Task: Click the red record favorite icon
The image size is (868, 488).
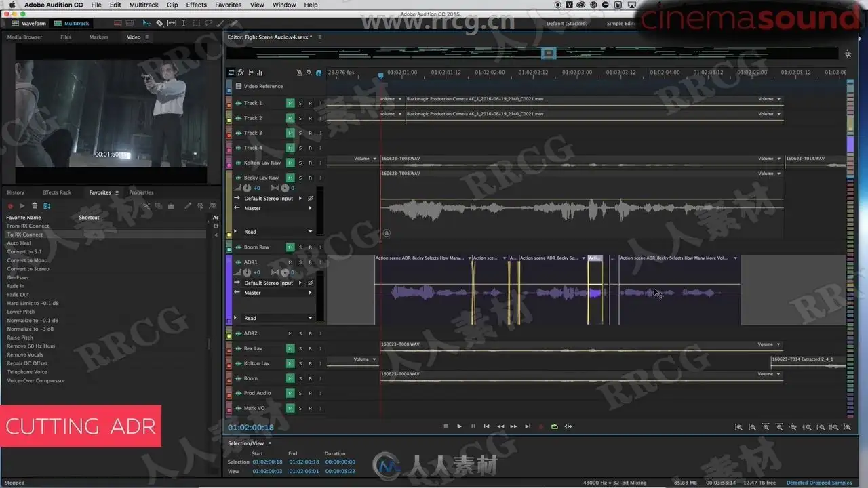Action: pos(10,205)
